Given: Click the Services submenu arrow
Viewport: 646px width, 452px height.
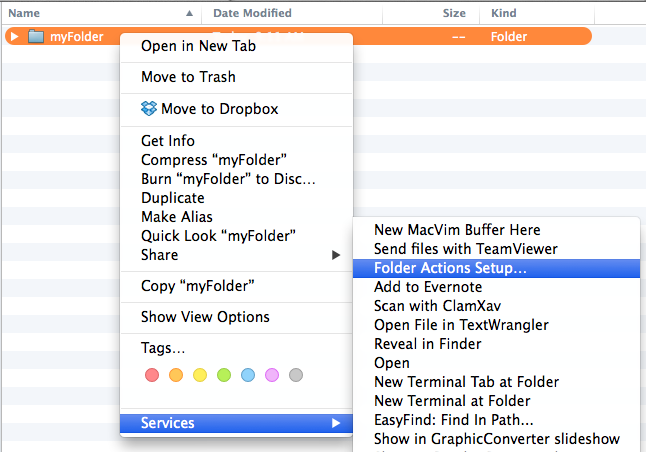Looking at the screenshot, I should 336,423.
